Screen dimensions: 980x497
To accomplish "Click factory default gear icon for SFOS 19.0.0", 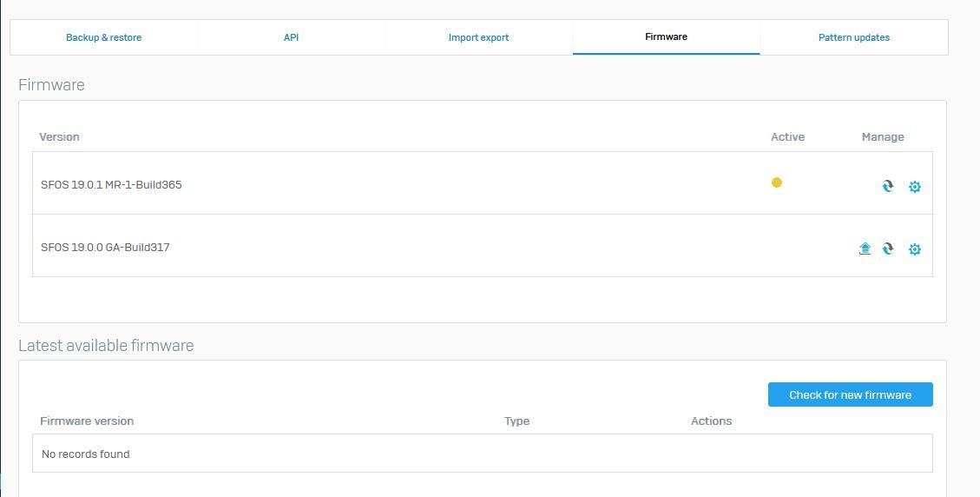I will pos(914,249).
